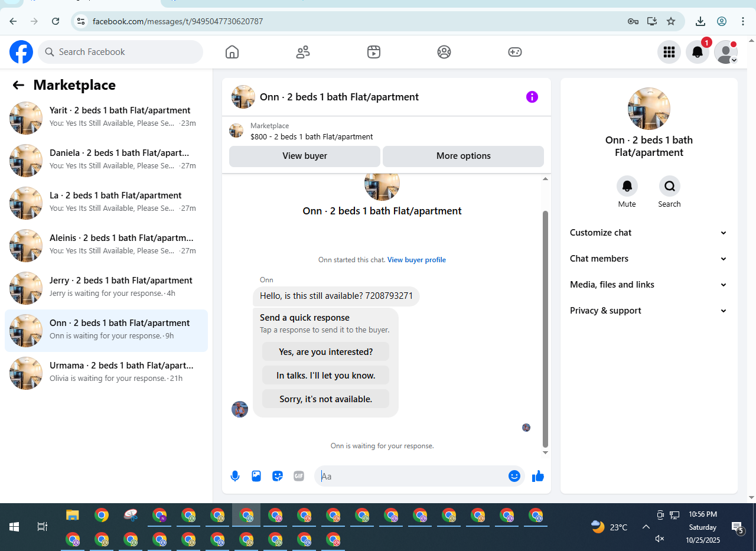Expand Media, files and links section
This screenshot has width=756, height=551.
(649, 285)
